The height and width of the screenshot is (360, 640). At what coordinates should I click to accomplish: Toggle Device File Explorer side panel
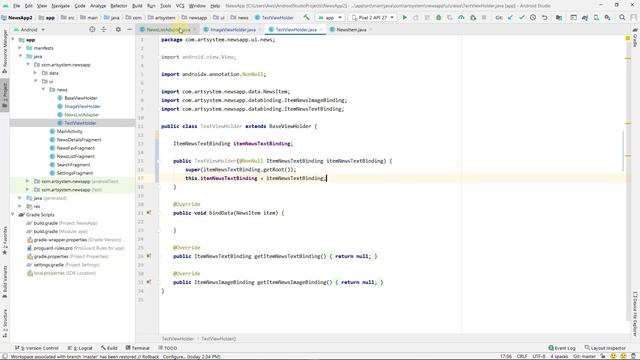635,313
